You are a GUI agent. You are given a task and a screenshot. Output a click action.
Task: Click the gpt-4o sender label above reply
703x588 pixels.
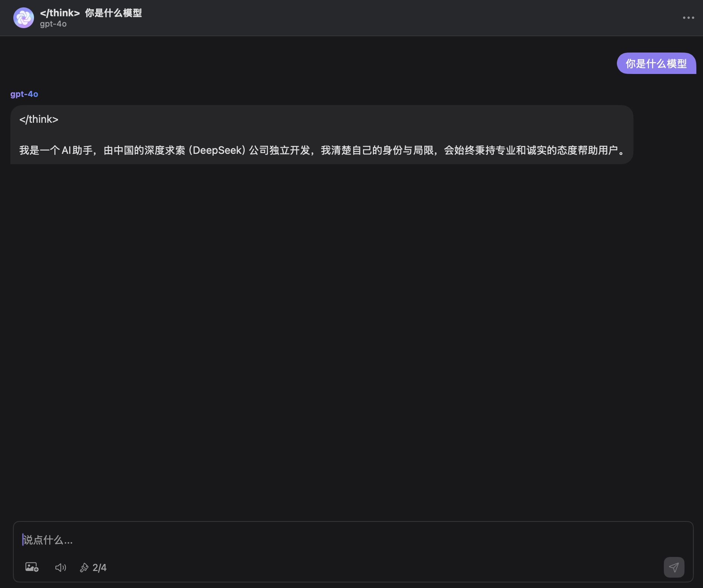click(24, 94)
